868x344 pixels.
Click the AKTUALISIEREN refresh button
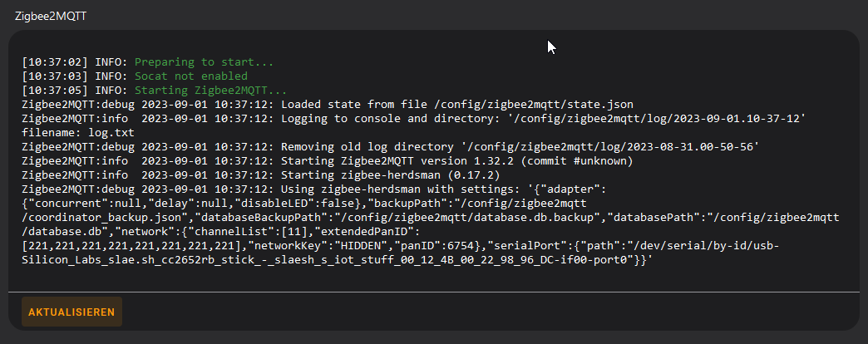point(72,312)
